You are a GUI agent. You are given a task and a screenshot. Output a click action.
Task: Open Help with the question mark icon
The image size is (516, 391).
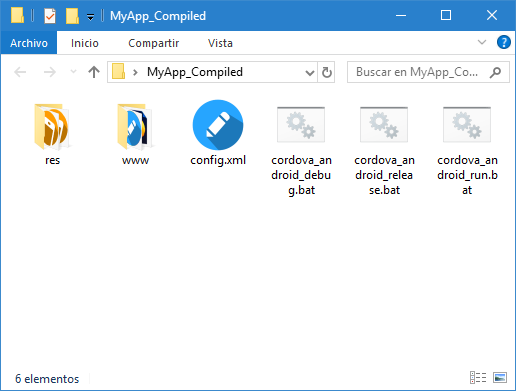(x=504, y=42)
